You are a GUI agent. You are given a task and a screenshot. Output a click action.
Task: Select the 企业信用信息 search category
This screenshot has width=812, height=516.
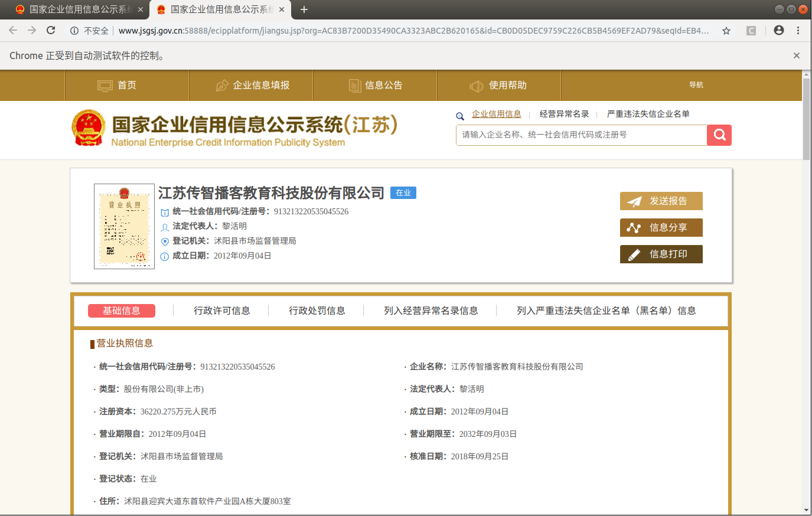click(x=497, y=114)
